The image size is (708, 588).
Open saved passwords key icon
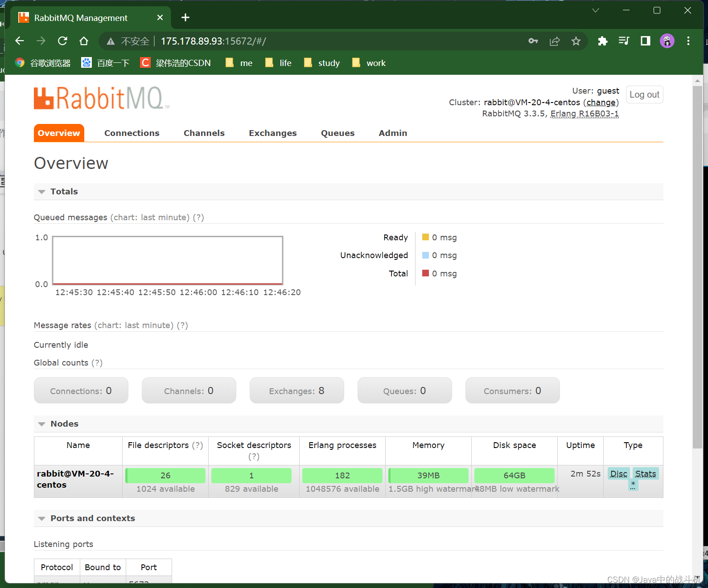[x=533, y=41]
